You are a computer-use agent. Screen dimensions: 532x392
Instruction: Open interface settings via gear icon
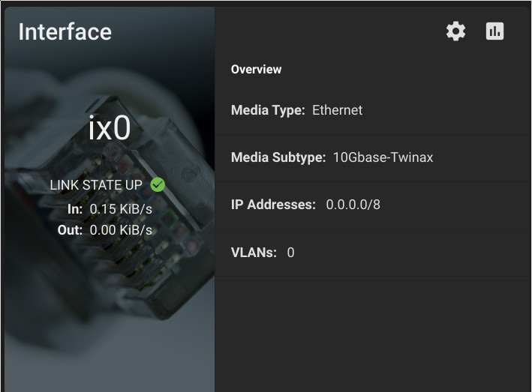click(455, 31)
